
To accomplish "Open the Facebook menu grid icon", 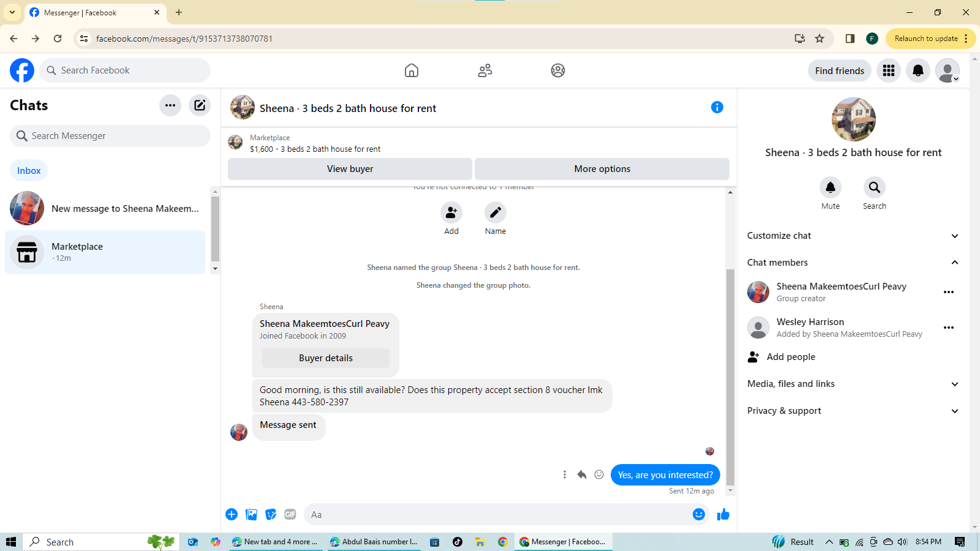I will click(x=889, y=70).
